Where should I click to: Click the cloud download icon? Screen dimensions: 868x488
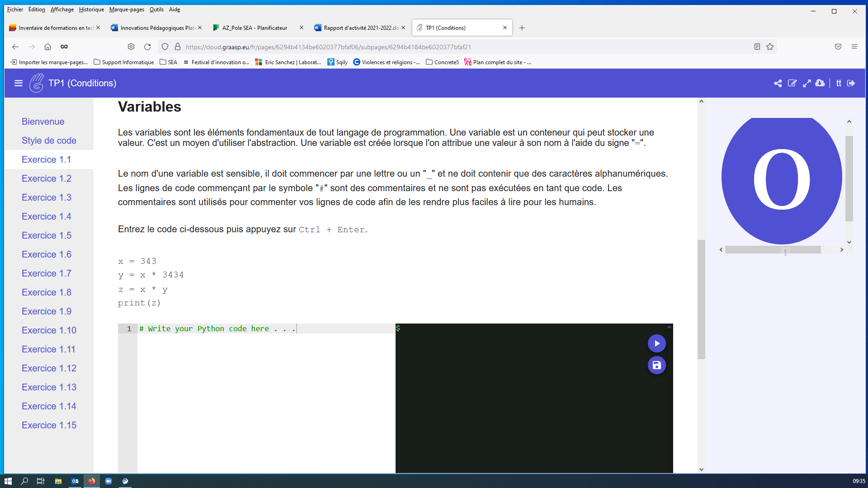click(820, 83)
